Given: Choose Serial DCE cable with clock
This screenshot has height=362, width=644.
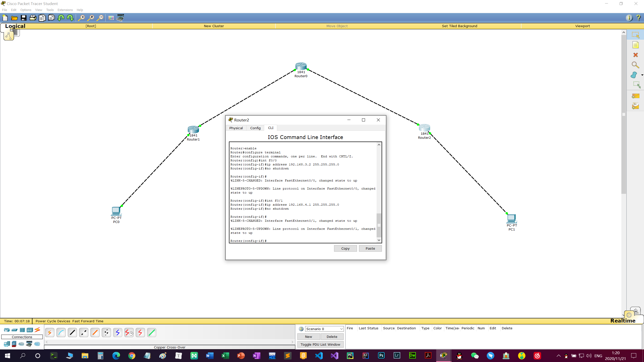Looking at the screenshot, I should [129, 333].
